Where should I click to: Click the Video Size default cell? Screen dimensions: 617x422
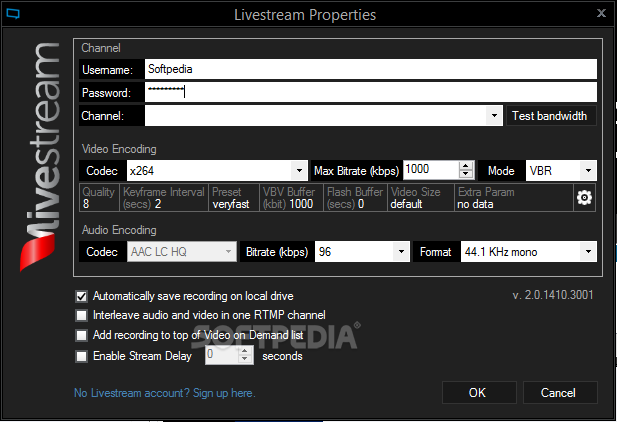click(421, 198)
